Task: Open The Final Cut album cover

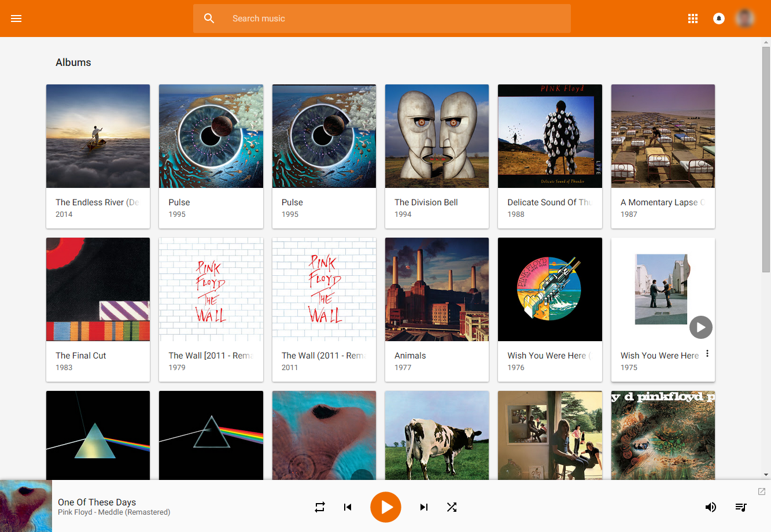Action: point(98,290)
